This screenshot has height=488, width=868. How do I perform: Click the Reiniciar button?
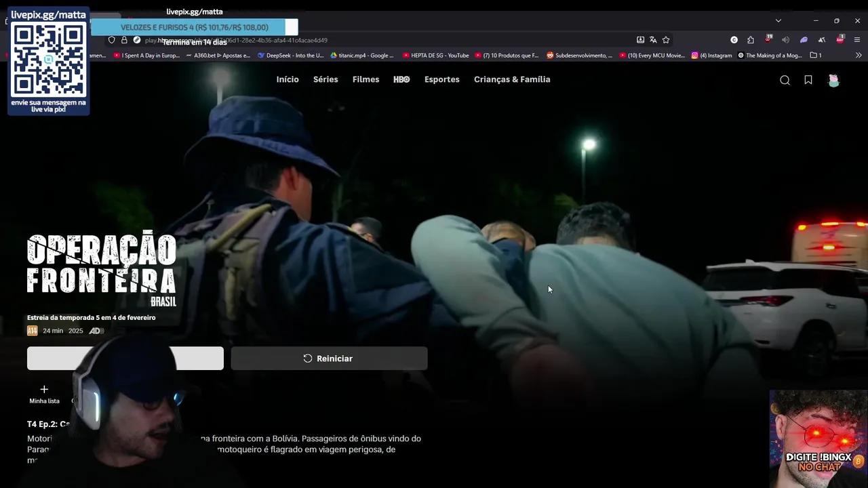tap(329, 359)
